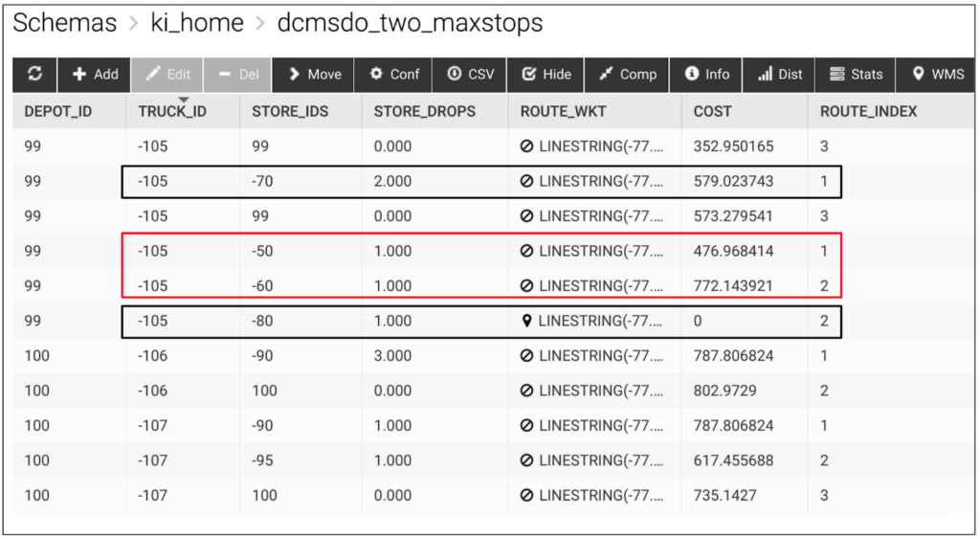The height and width of the screenshot is (539, 980).
Task: Show table Info details
Action: click(x=706, y=74)
